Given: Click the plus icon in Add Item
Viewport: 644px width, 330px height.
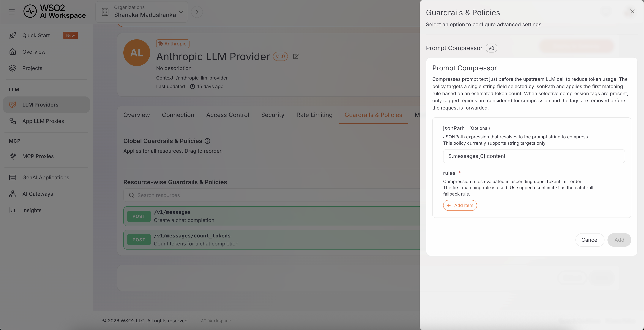Looking at the screenshot, I should click(449, 205).
